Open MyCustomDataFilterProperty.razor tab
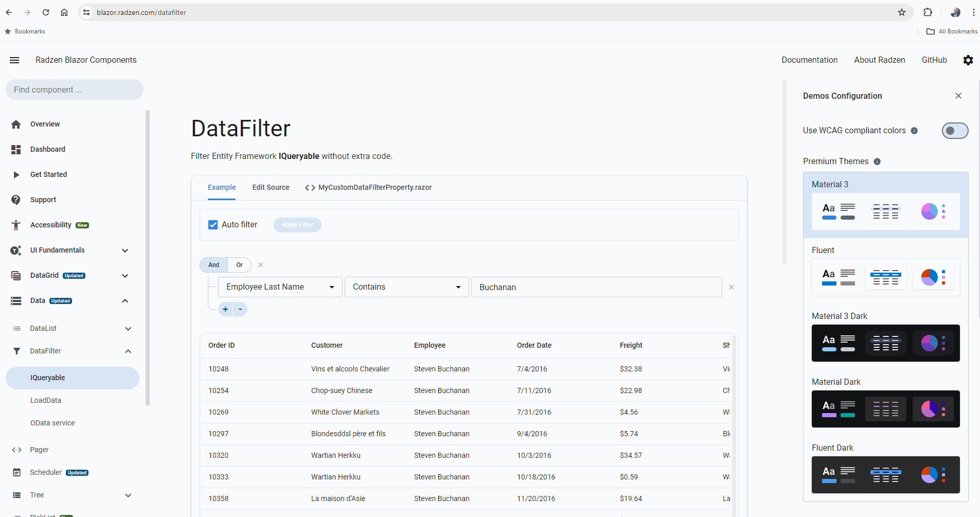980x517 pixels. tap(368, 187)
